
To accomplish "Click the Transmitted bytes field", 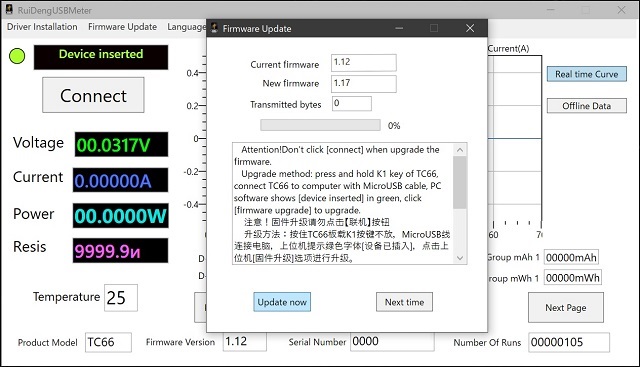I will click(352, 103).
